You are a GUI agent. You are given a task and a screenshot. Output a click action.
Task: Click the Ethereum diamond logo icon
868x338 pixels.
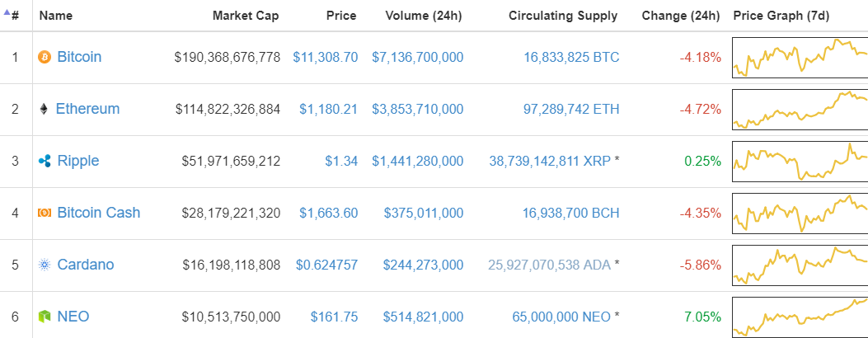(x=44, y=109)
